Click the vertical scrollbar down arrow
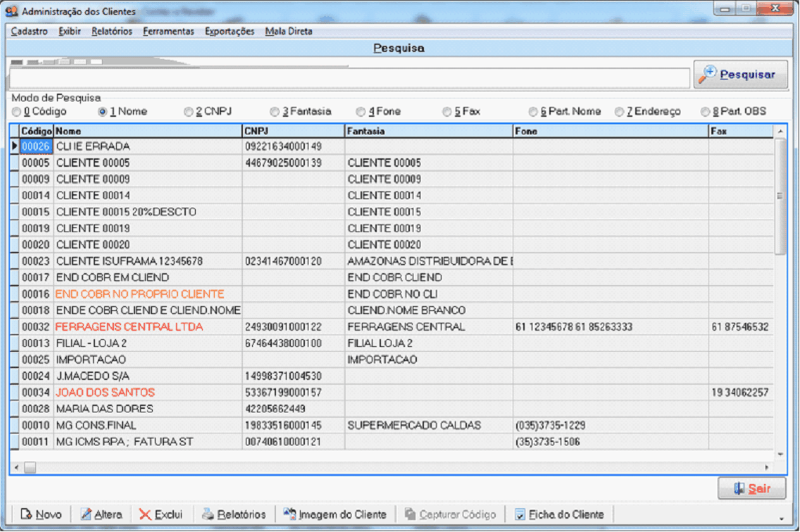Viewport: 800px width, 532px height. point(780,455)
